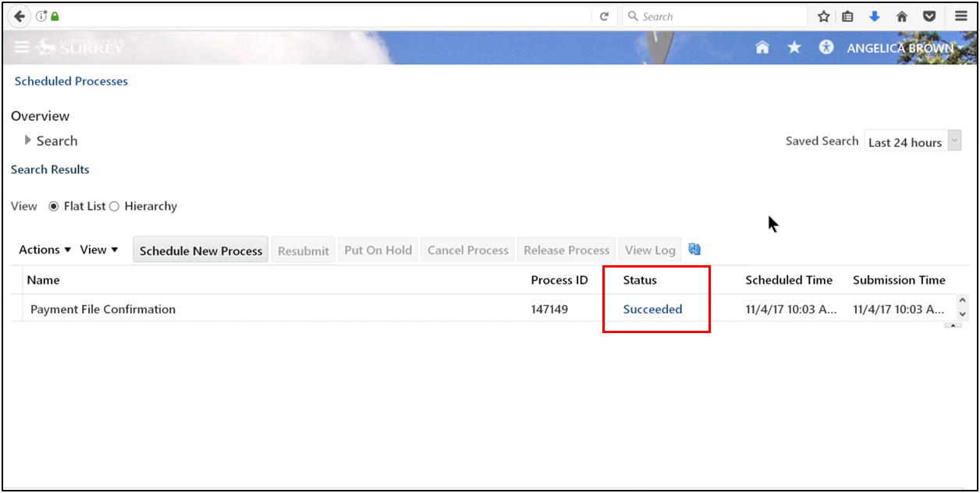Click the Firefox downloads arrow icon
Image resolution: width=980 pixels, height=493 pixels.
pyautogui.click(x=874, y=16)
